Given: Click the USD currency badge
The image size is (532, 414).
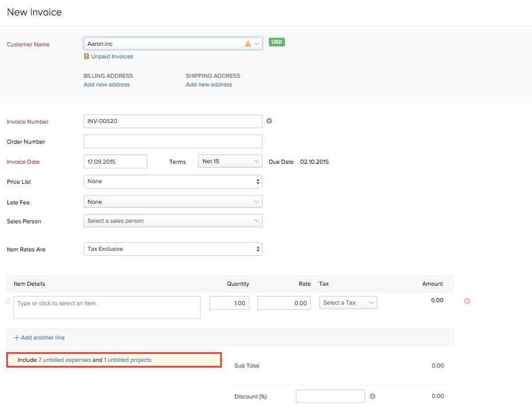Looking at the screenshot, I should click(x=277, y=42).
